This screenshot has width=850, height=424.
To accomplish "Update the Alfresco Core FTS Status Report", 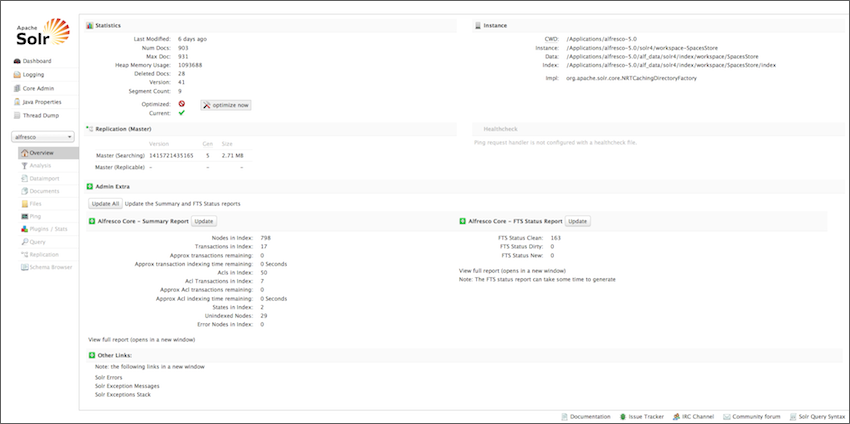I will [x=577, y=220].
